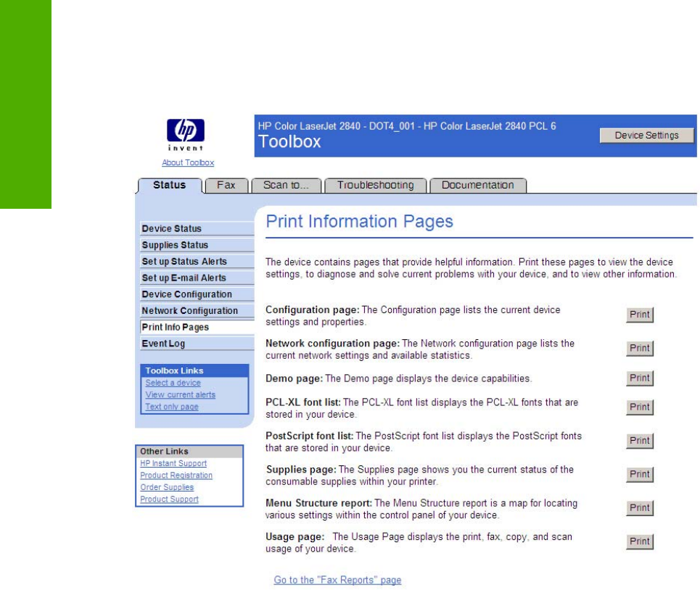
Task: Switch to the Fax tab
Action: coord(226,185)
